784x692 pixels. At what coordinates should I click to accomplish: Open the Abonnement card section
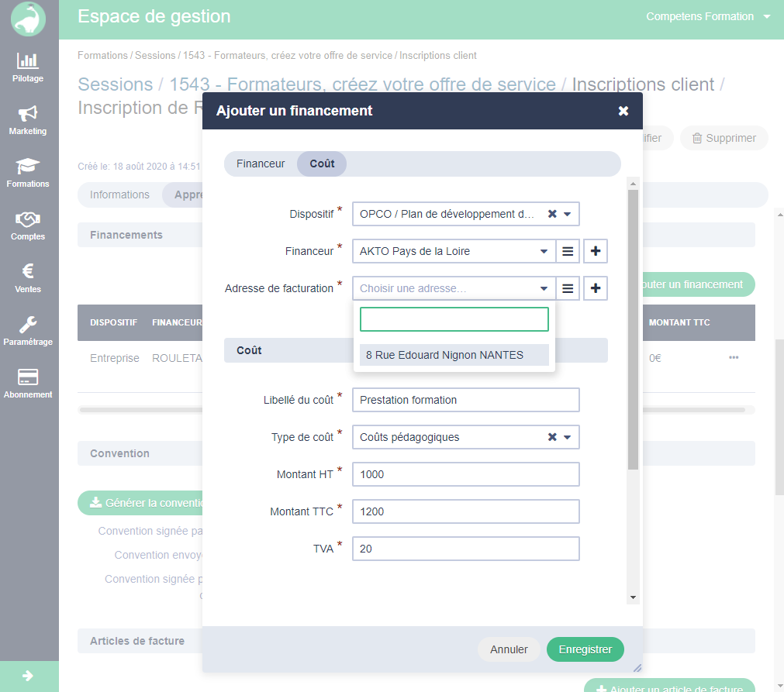[x=28, y=383]
